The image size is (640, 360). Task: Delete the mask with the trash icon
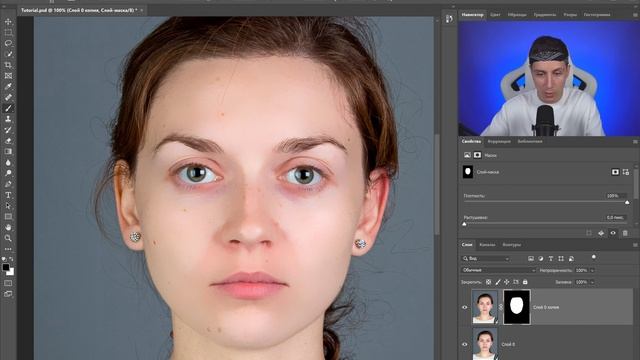pyautogui.click(x=625, y=233)
